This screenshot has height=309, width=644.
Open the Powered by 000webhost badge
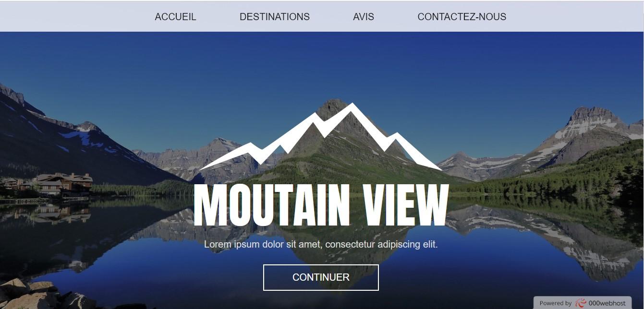[583, 303]
